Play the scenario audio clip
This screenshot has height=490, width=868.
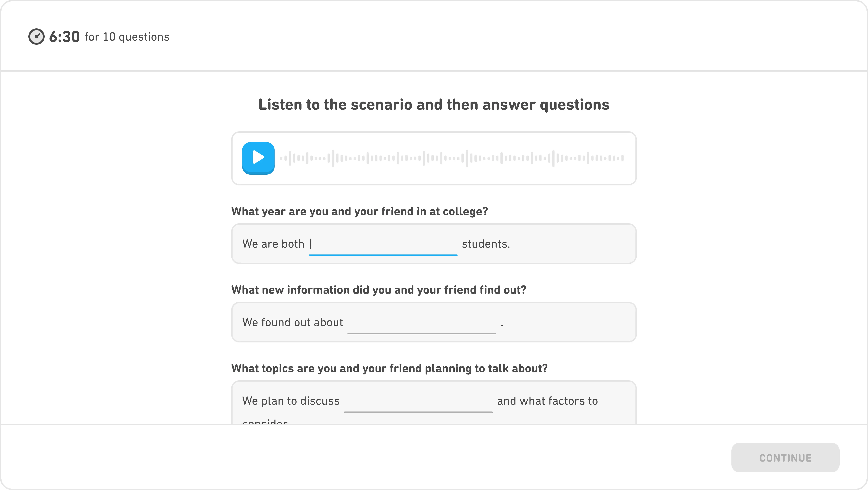click(258, 158)
